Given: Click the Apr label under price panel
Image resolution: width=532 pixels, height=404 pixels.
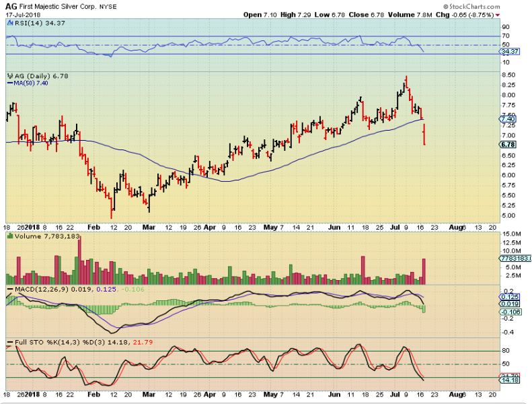Looking at the screenshot, I should [210, 228].
